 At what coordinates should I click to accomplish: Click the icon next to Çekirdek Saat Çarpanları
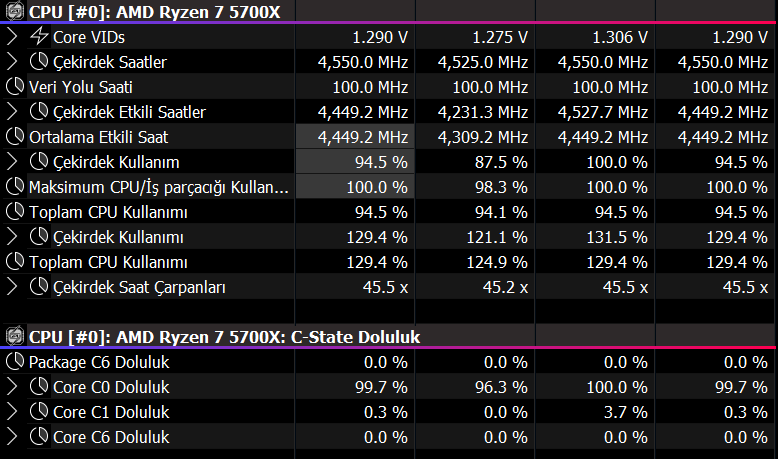coord(39,286)
